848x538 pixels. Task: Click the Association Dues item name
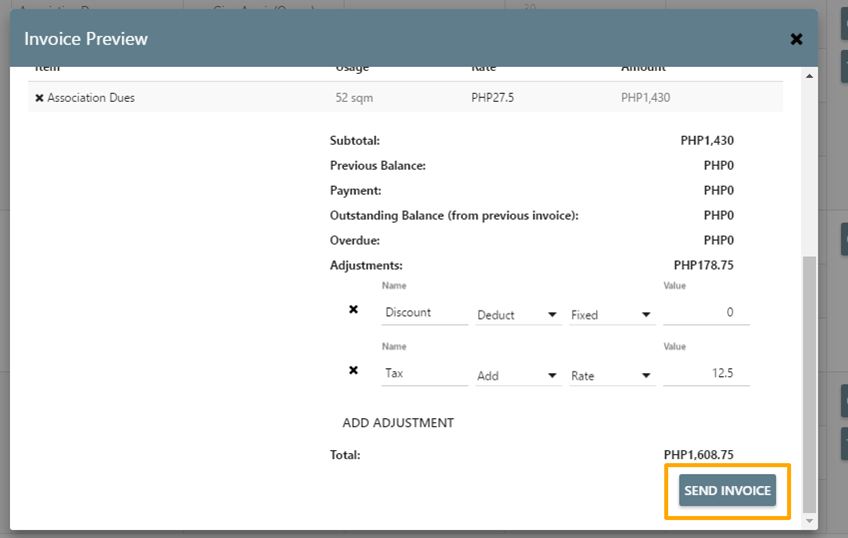click(91, 98)
